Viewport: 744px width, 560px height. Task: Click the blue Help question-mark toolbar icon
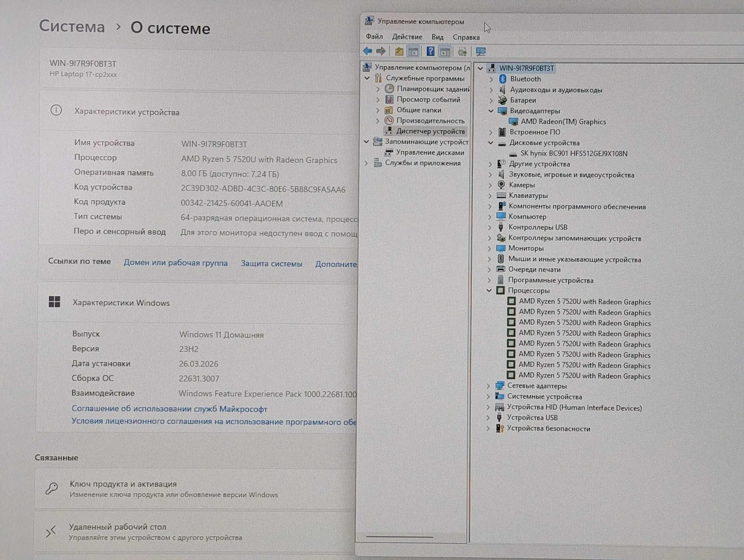(x=430, y=51)
